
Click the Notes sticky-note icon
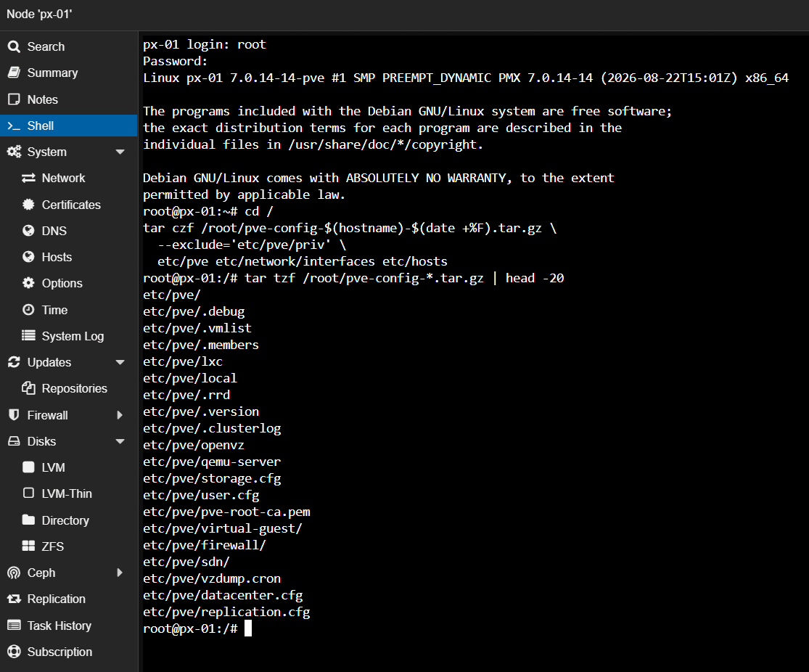pos(14,99)
